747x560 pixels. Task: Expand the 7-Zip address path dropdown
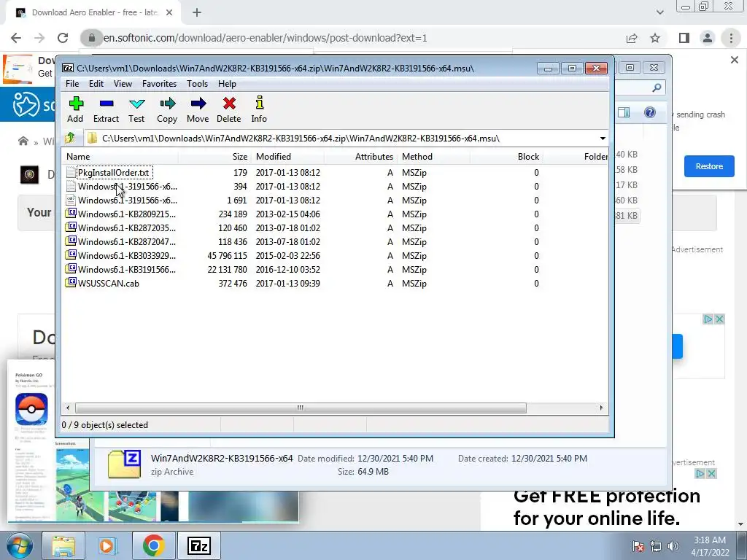(x=603, y=139)
